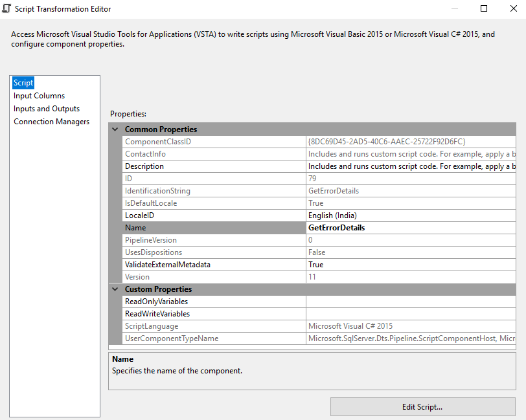This screenshot has width=526, height=420.
Task: Click the Version property label
Action: click(x=137, y=277)
